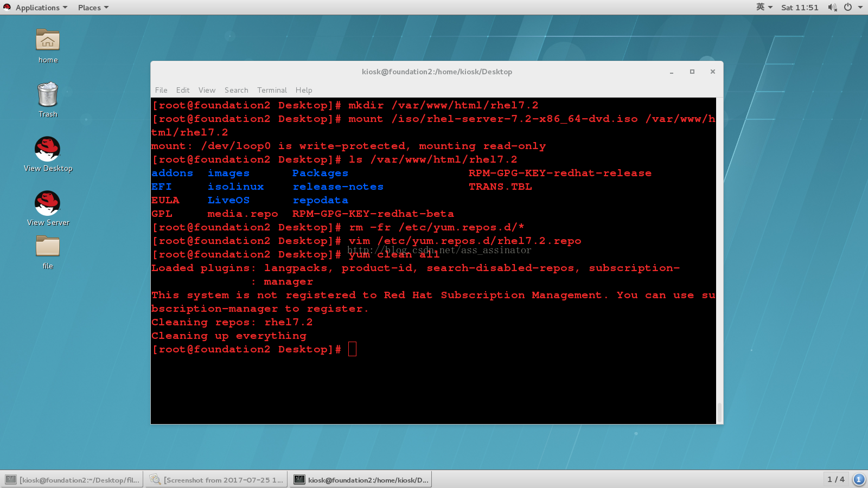868x488 pixels.
Task: Open the Places menu
Action: 93,8
